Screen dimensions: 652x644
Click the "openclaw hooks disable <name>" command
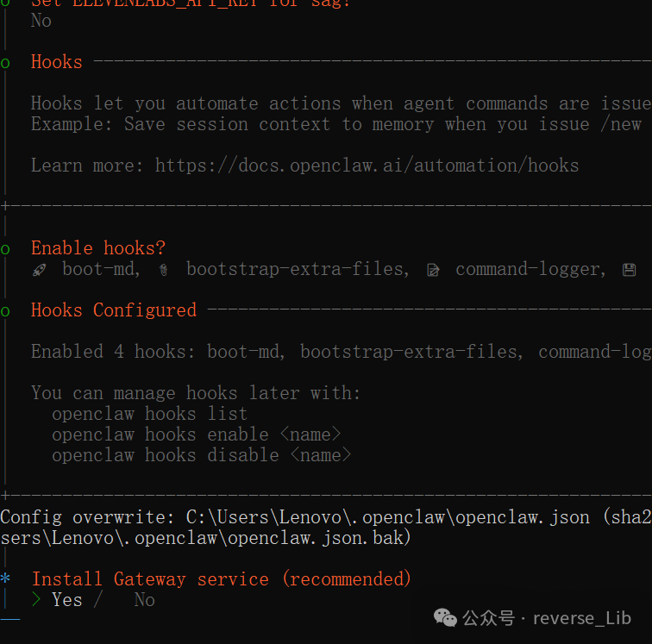pos(202,455)
